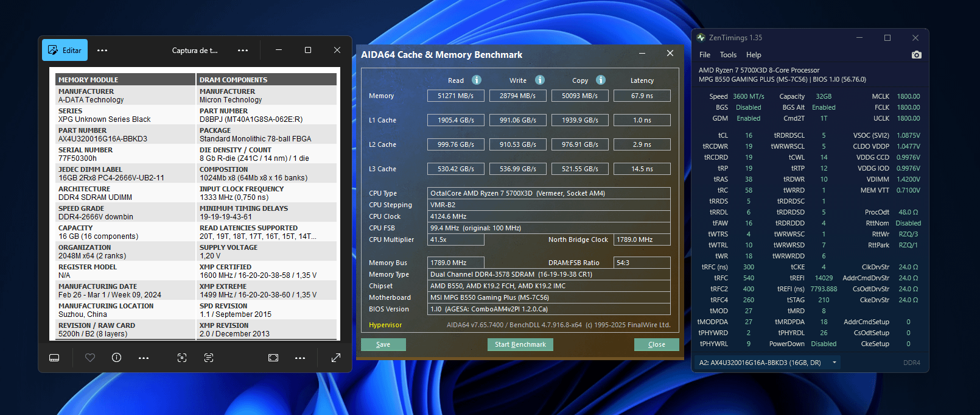Click Start Benchmark in AIDA64
Screen dimensions: 980x415
pos(520,344)
